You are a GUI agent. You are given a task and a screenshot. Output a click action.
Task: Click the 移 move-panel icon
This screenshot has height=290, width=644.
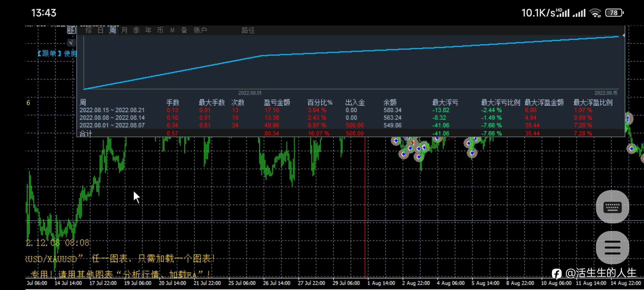(x=71, y=30)
